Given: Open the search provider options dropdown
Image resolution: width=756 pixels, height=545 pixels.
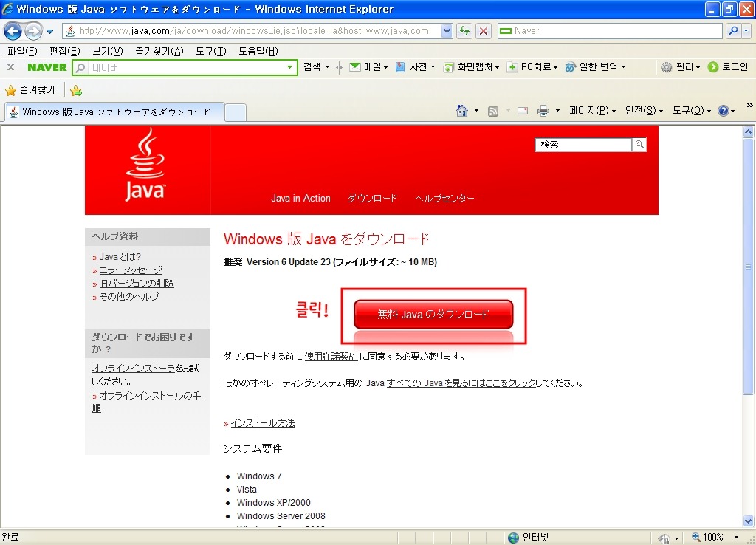Looking at the screenshot, I should pyautogui.click(x=746, y=31).
